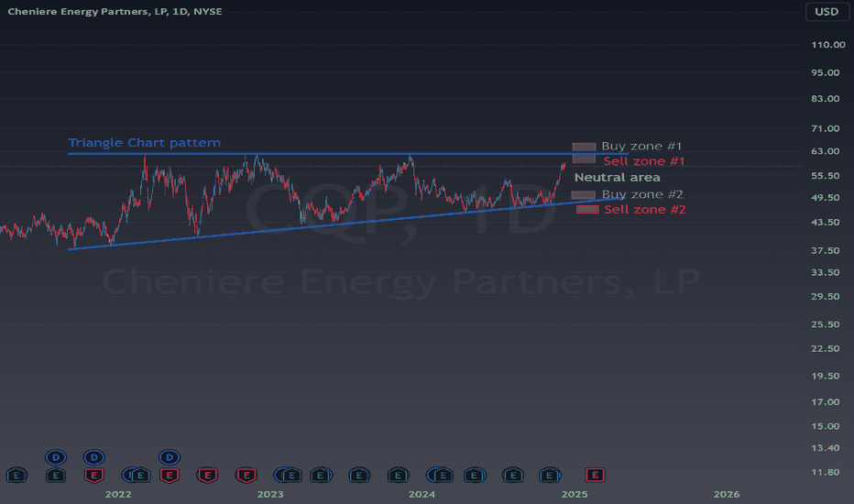
Task: Click the red E icon beneath the third D
Action: tap(170, 475)
